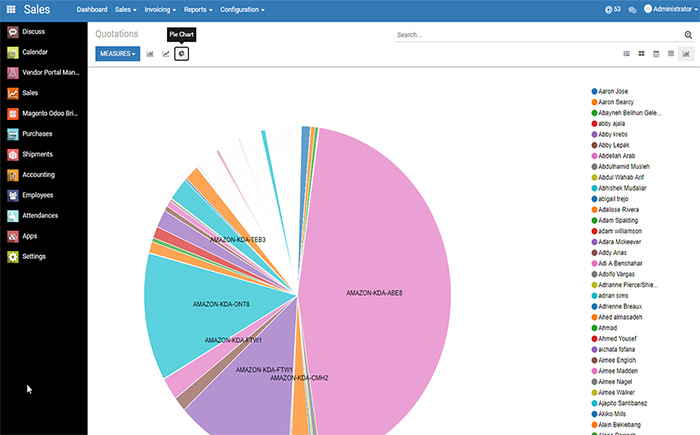Image resolution: width=700 pixels, height=435 pixels.
Task: Click the Sales app title
Action: tap(37, 9)
